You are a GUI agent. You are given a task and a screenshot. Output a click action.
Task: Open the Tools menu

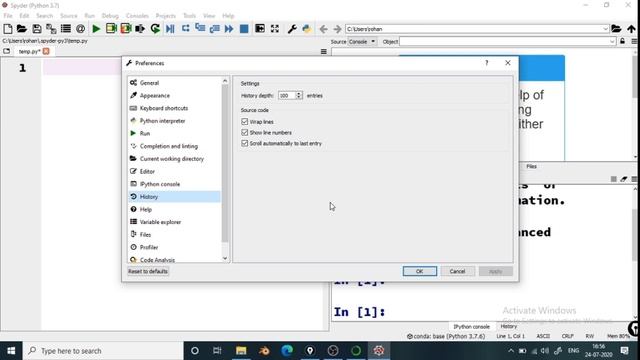click(189, 16)
